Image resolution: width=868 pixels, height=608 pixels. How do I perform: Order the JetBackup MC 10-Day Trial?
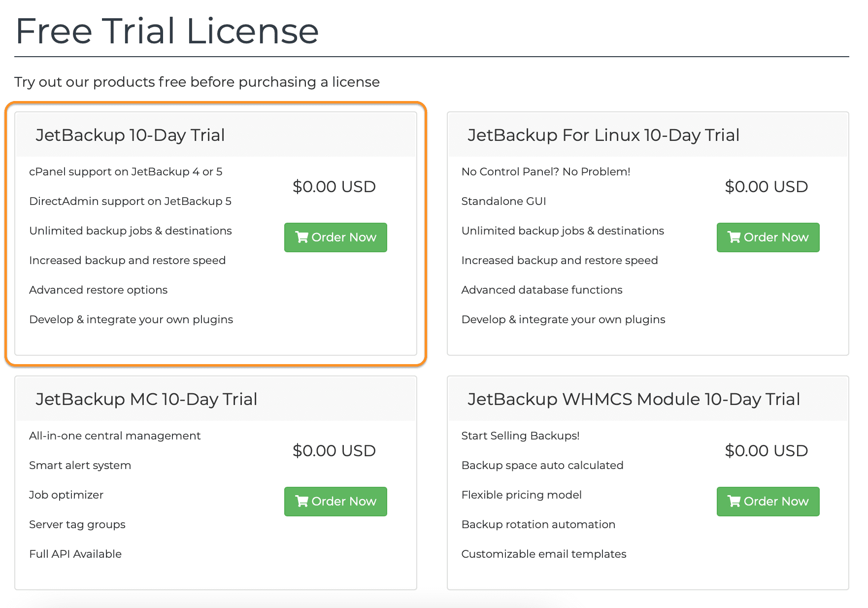(x=335, y=501)
